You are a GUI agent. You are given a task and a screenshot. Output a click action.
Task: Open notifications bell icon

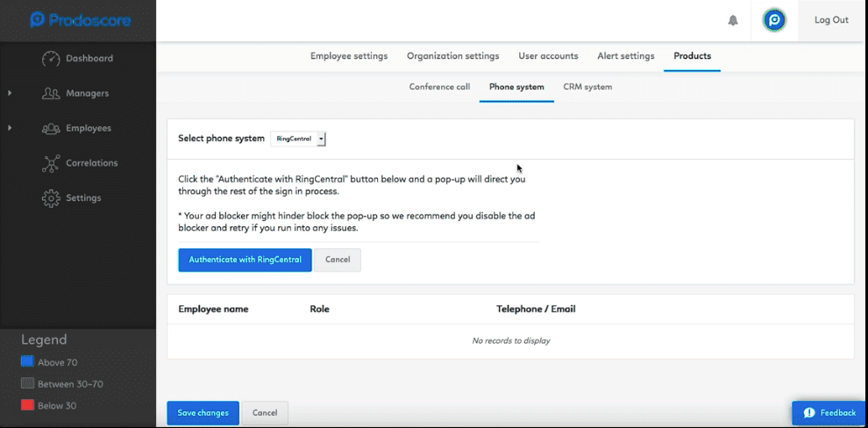click(733, 20)
